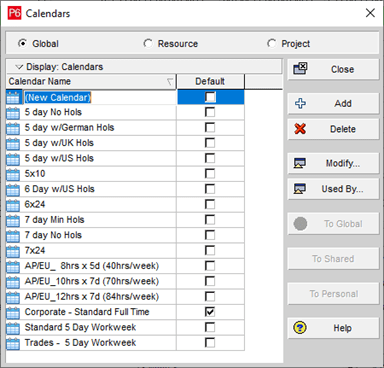Close the Calendars window with X
Viewport: 384px width, 368px height.
tap(370, 13)
